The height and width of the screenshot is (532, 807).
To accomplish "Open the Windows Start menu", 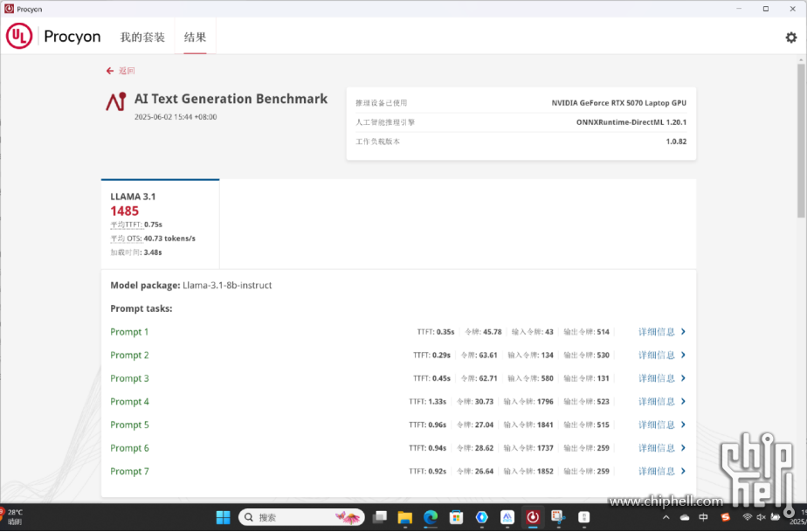I will 224,517.
